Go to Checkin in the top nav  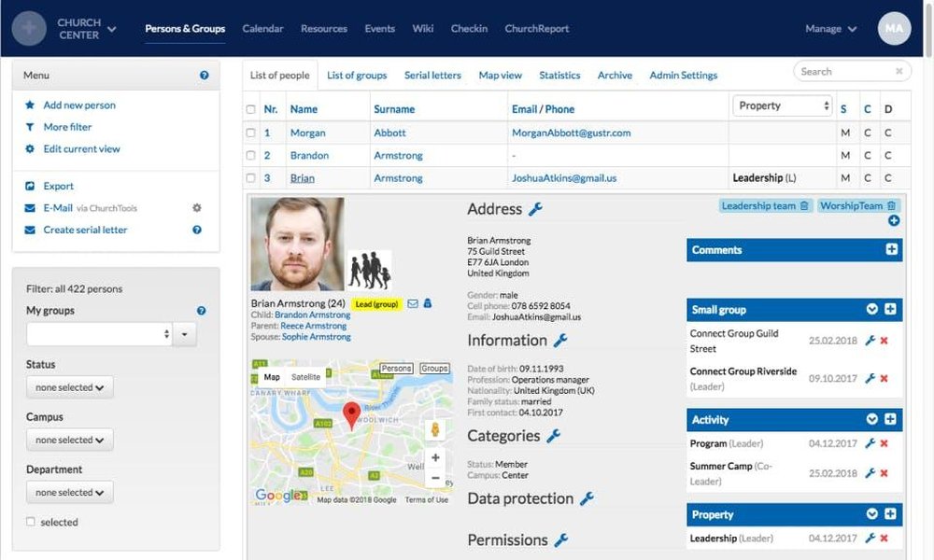[469, 29]
